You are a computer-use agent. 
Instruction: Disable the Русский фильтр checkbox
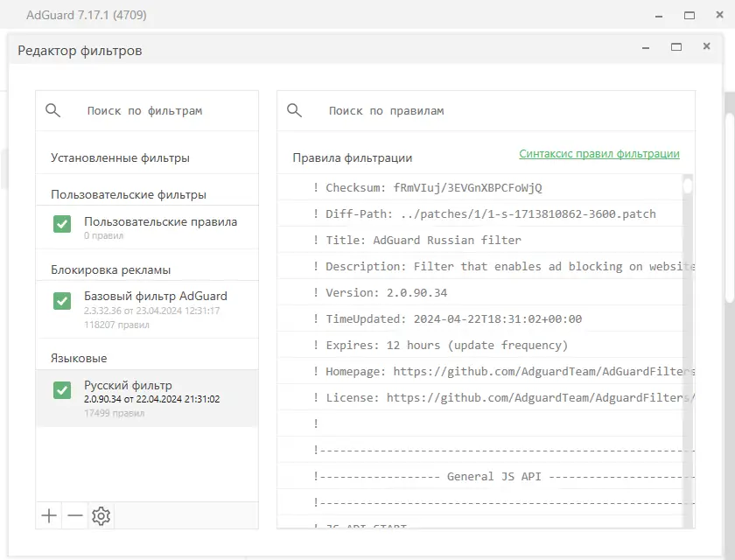[62, 389]
